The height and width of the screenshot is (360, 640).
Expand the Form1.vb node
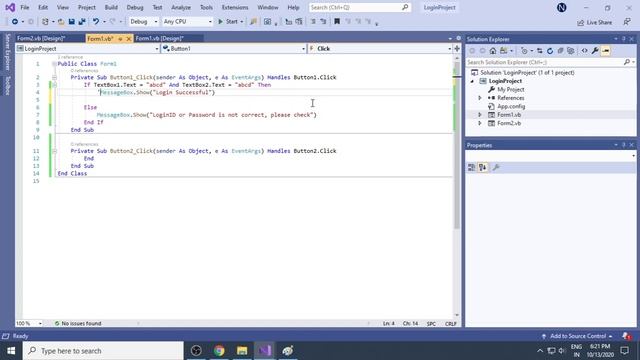pos(480,115)
